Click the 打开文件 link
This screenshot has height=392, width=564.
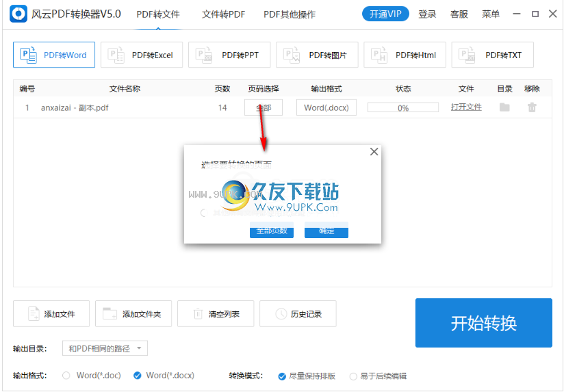(x=466, y=107)
